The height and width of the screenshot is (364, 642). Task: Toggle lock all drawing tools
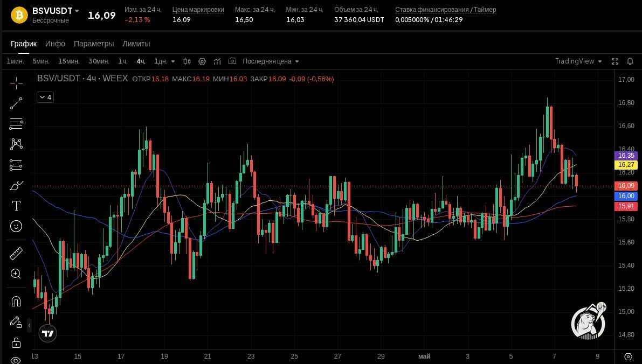16,342
